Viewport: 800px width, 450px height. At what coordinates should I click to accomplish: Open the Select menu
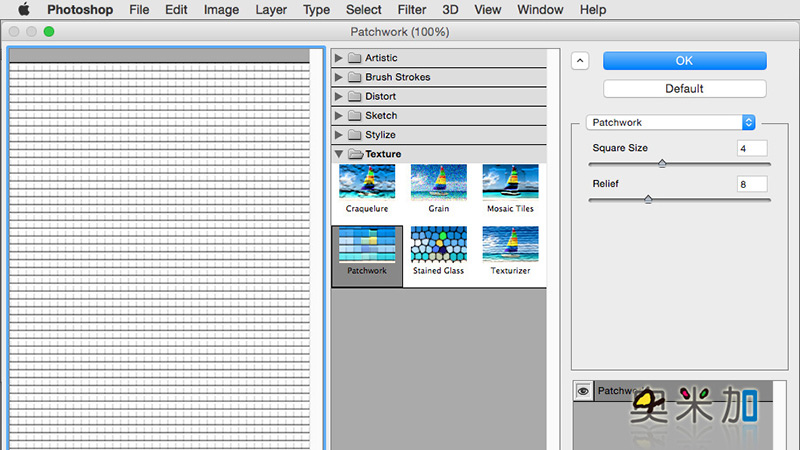363,10
